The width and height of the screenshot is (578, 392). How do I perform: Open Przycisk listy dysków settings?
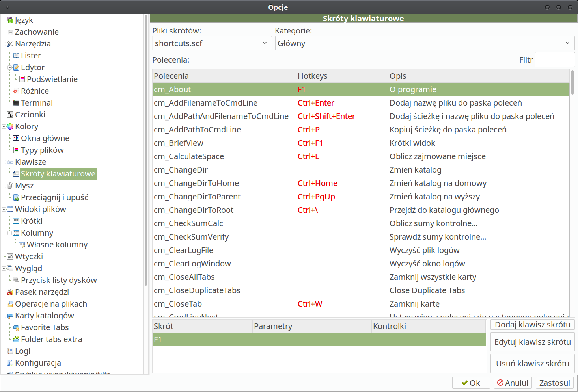pyautogui.click(x=59, y=280)
